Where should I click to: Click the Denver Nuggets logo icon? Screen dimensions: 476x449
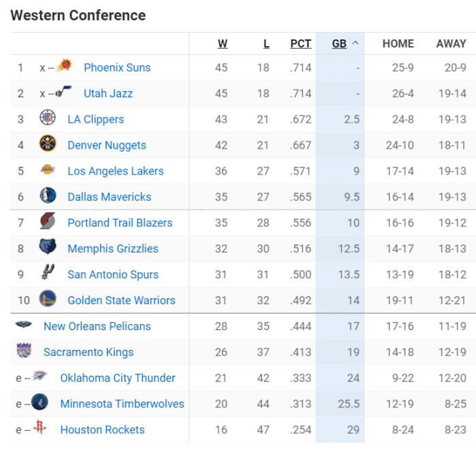pyautogui.click(x=48, y=144)
